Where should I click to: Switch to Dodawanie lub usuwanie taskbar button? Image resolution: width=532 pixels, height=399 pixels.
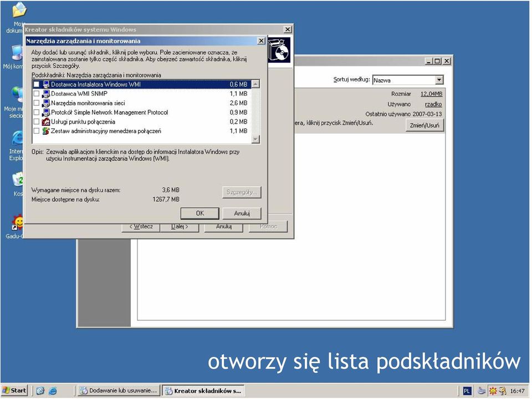pyautogui.click(x=118, y=391)
